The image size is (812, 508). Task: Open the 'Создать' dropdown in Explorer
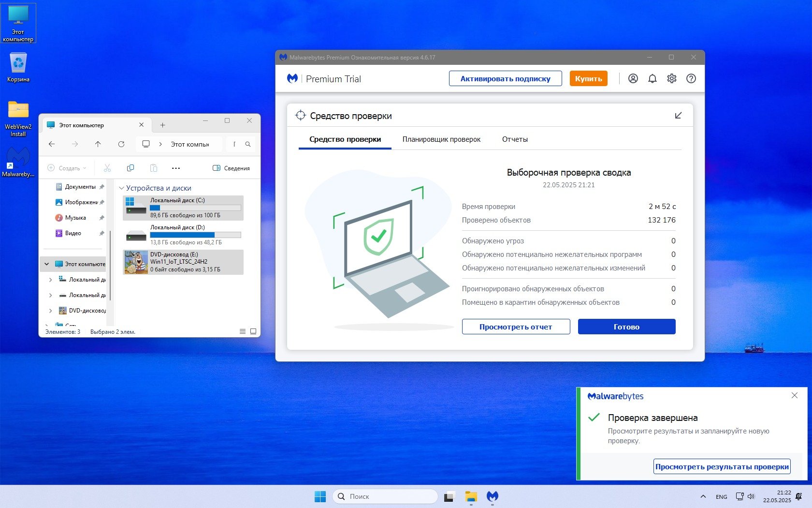tap(67, 168)
